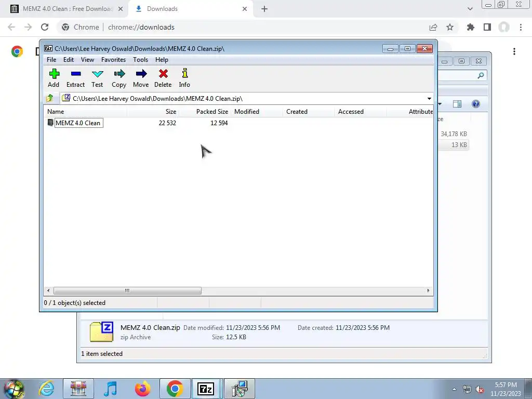Viewport: 532px width, 399px height.
Task: Open the 7-Zip Tools menu
Action: [140, 60]
